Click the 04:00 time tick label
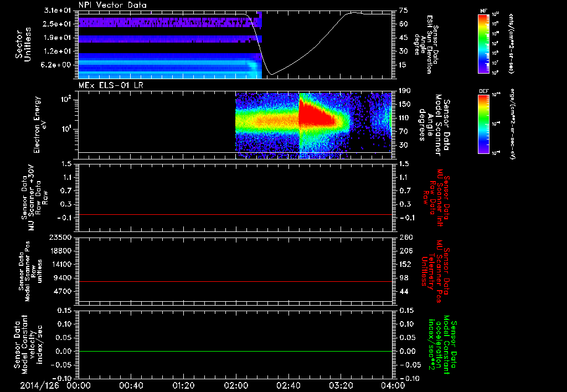The image size is (567, 392). coord(393,385)
